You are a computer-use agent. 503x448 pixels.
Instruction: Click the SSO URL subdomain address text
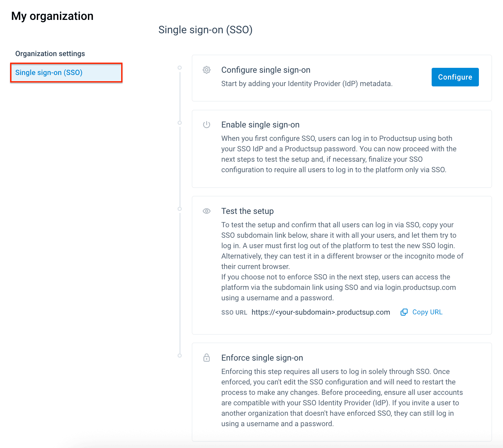[x=321, y=312]
